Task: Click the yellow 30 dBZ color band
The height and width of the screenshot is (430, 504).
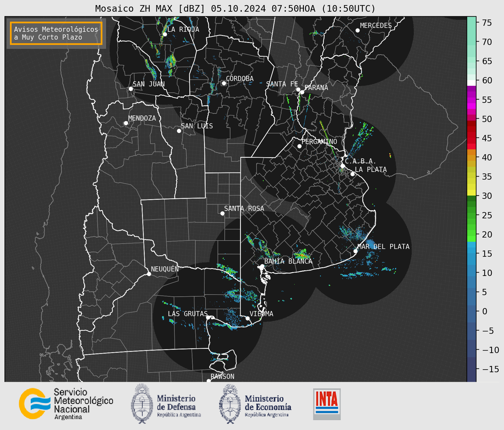Action: point(471,193)
